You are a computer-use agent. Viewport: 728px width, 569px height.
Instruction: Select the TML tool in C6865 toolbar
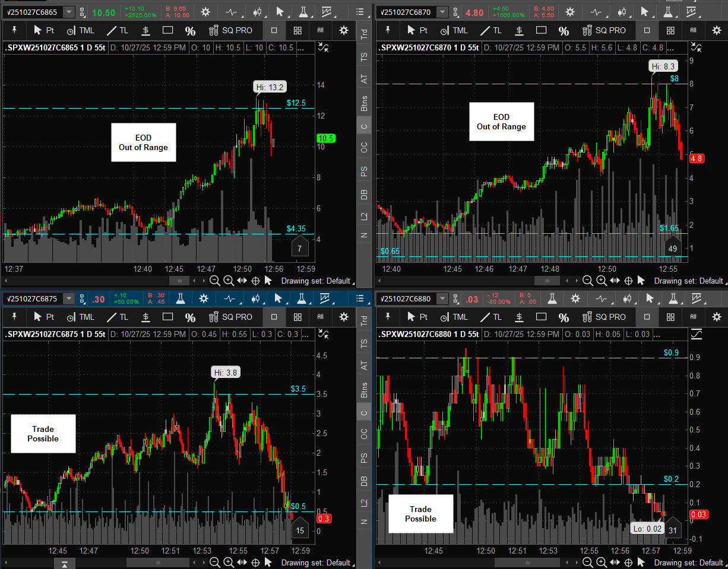point(80,30)
